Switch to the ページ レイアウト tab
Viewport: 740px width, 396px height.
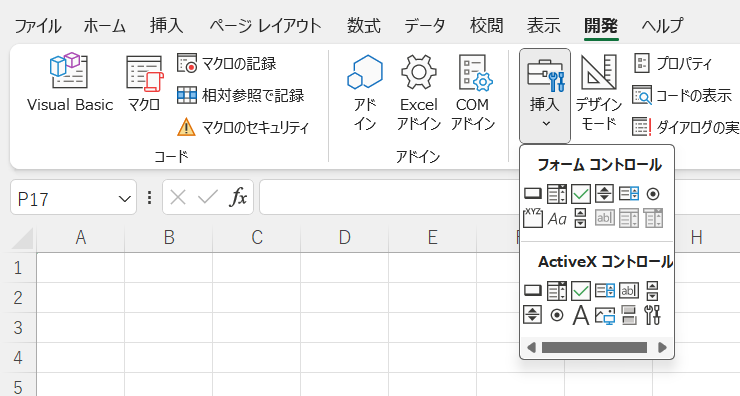click(x=265, y=25)
